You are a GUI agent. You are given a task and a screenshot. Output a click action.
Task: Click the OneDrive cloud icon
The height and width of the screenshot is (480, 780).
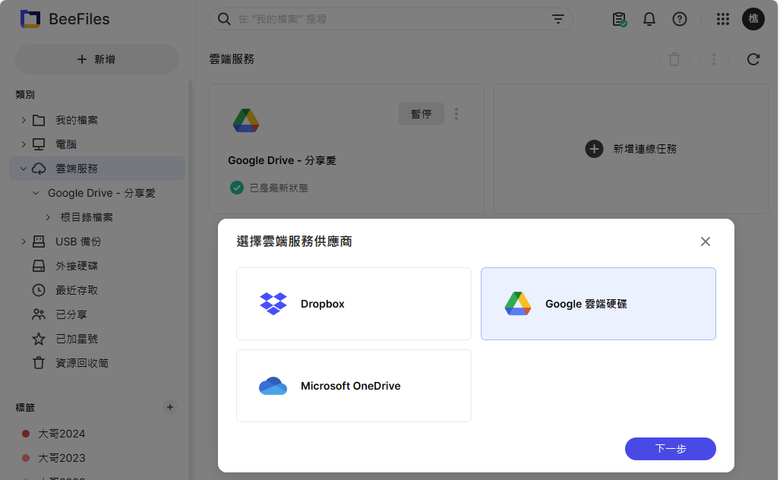click(x=273, y=386)
